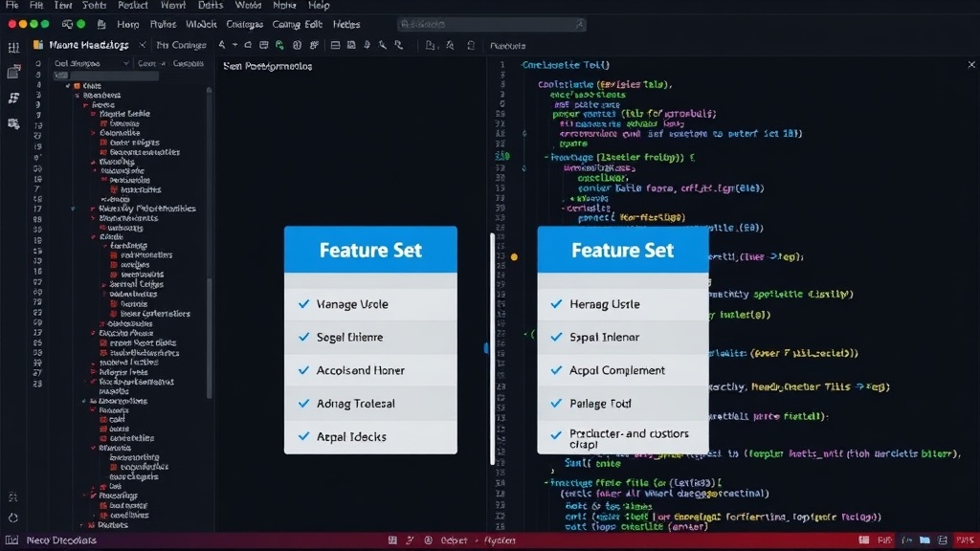This screenshot has width=980, height=551.
Task: Toggle the Manage Usole checkmark in the left Feature Set
Action: 303,304
